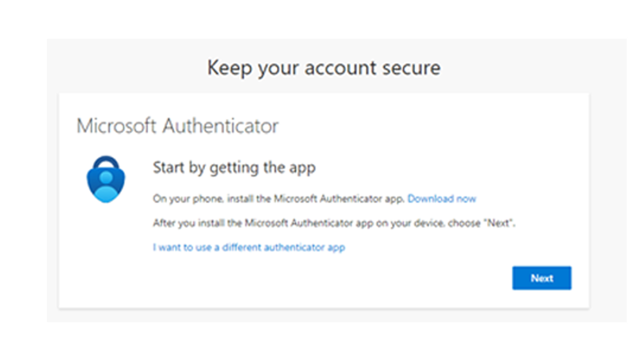Click the Keep your account secure heading

[324, 68]
